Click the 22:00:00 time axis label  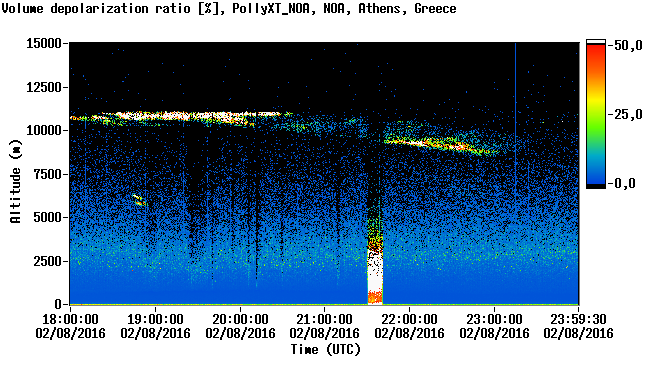click(x=409, y=319)
